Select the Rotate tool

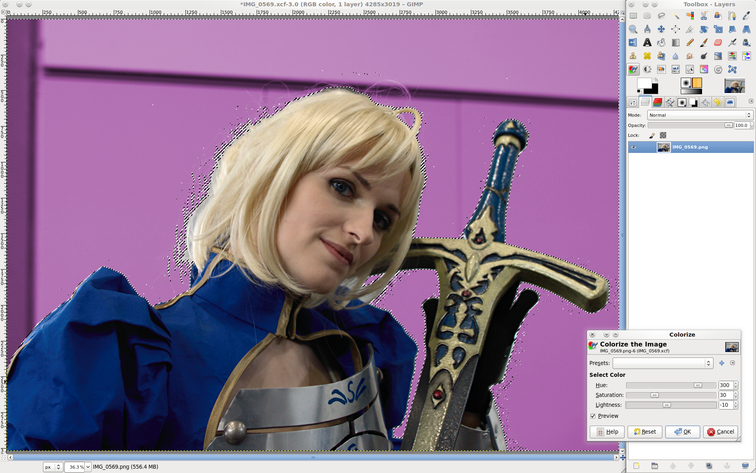(x=704, y=29)
